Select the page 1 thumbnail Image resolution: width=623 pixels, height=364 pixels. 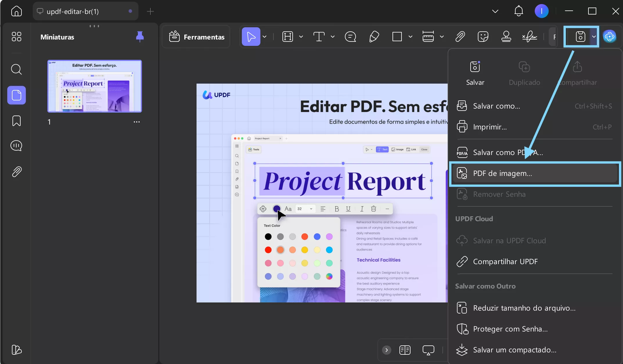[x=95, y=86]
